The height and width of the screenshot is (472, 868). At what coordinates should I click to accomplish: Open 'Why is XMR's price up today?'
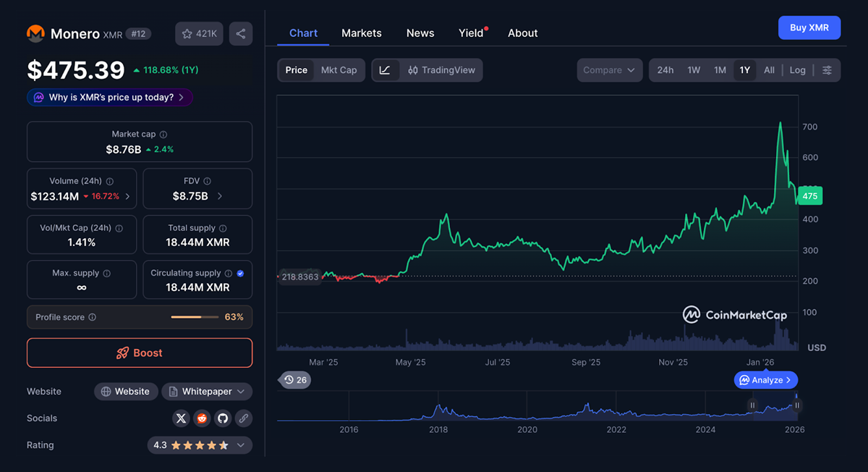pos(110,97)
